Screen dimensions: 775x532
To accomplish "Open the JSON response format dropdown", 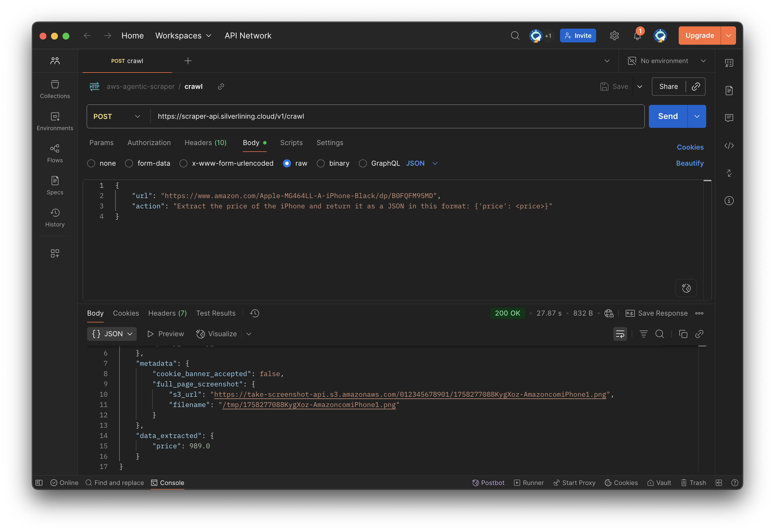I will tap(112, 334).
